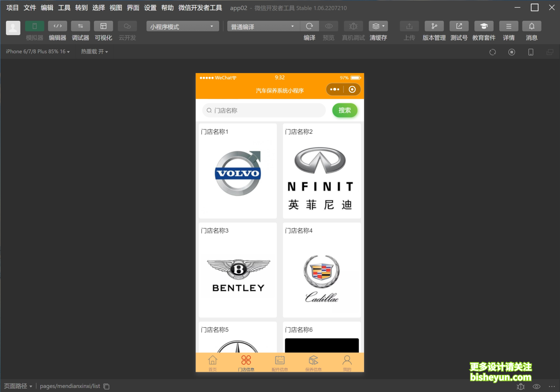The width and height of the screenshot is (560, 392).
Task: Click the simulator refresh icon
Action: coord(492,52)
